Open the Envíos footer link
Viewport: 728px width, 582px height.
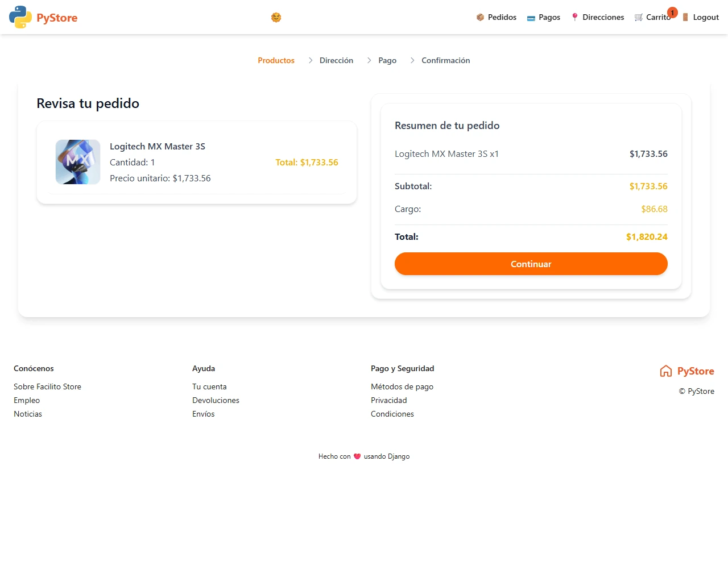coord(203,414)
